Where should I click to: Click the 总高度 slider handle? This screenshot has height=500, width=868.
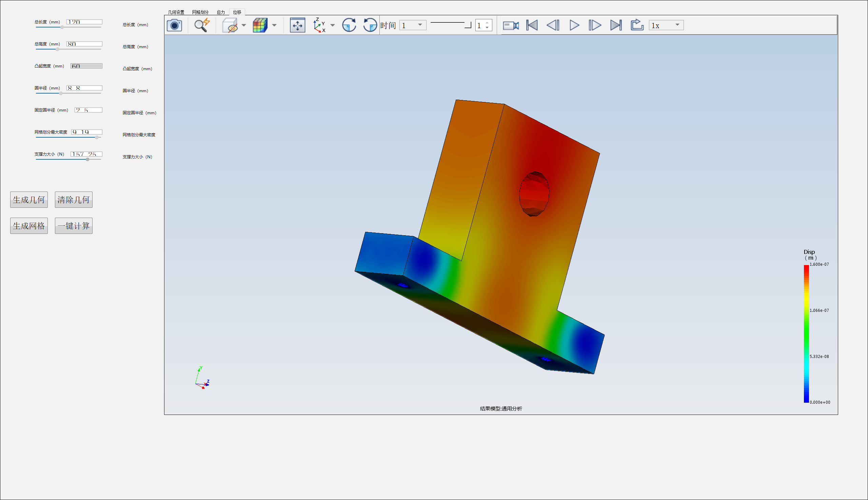pos(57,49)
